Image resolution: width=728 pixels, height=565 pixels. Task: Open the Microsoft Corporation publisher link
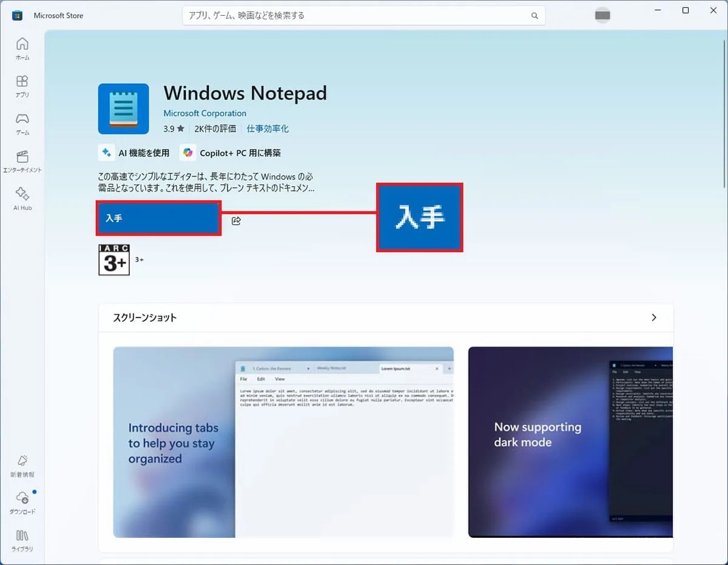[204, 113]
